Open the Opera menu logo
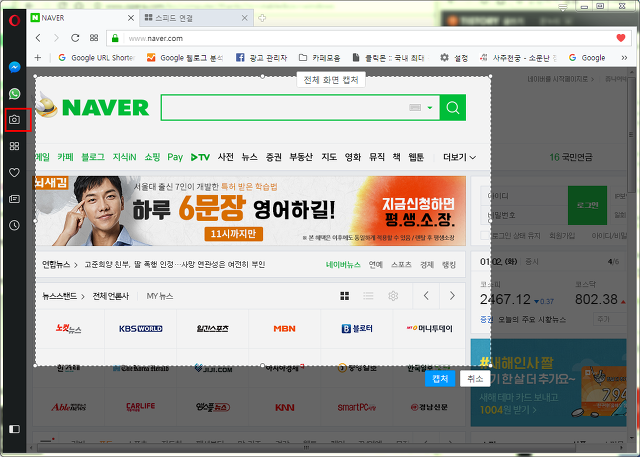640x457 pixels. click(x=14, y=20)
